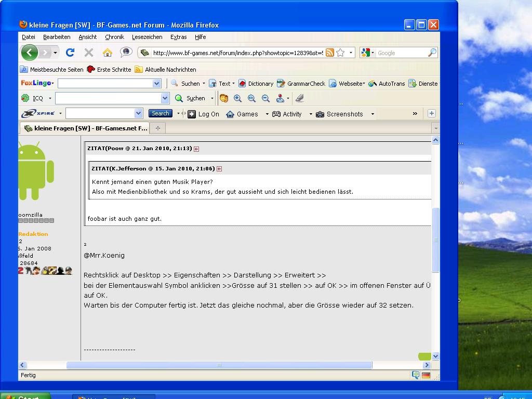Click the ICQ toolbar highlighter icon
532x399 pixels.
(x=299, y=98)
